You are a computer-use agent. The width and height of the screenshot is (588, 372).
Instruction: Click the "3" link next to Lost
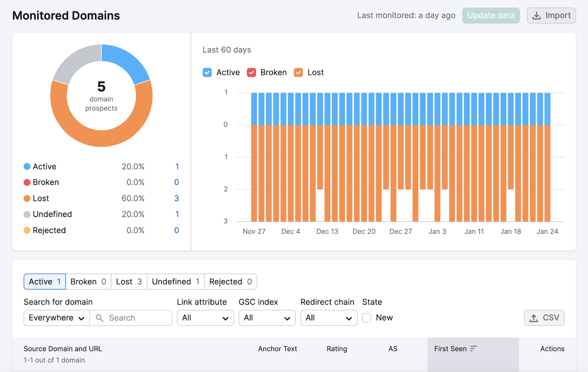177,198
